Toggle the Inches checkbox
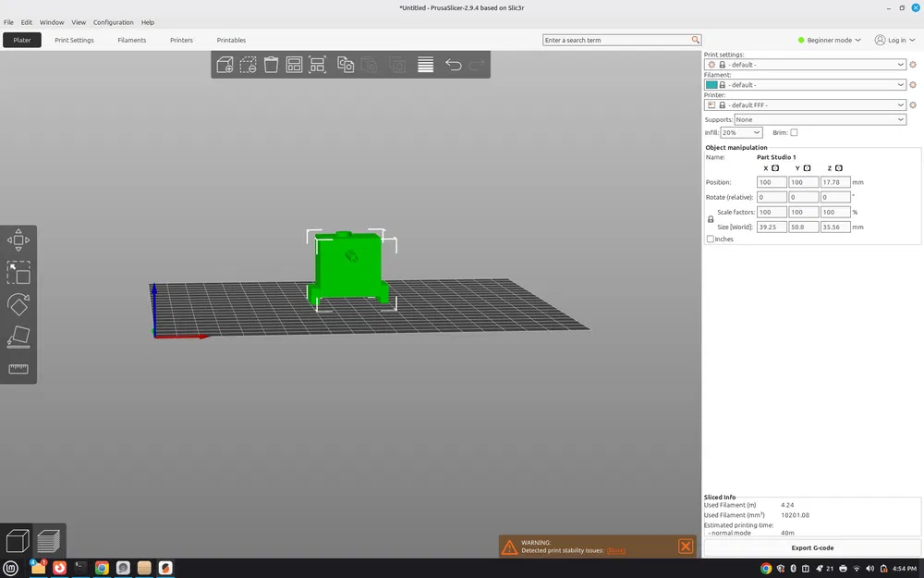The height and width of the screenshot is (578, 924). click(710, 239)
